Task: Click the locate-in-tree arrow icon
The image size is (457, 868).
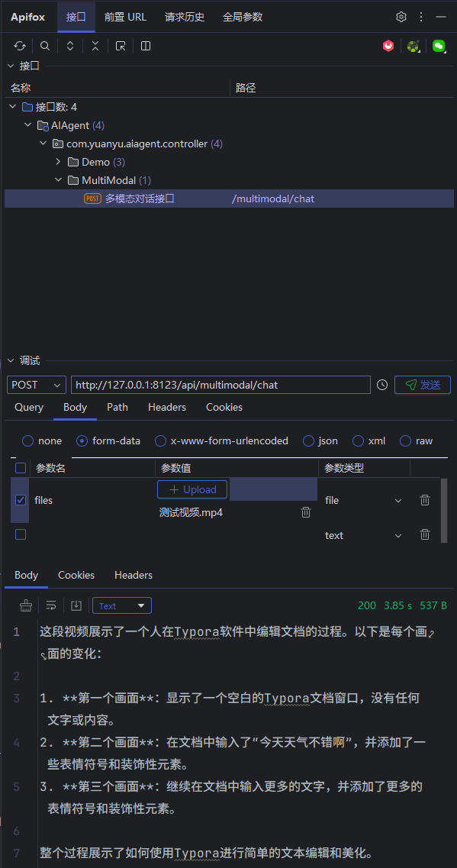Action: tap(121, 46)
